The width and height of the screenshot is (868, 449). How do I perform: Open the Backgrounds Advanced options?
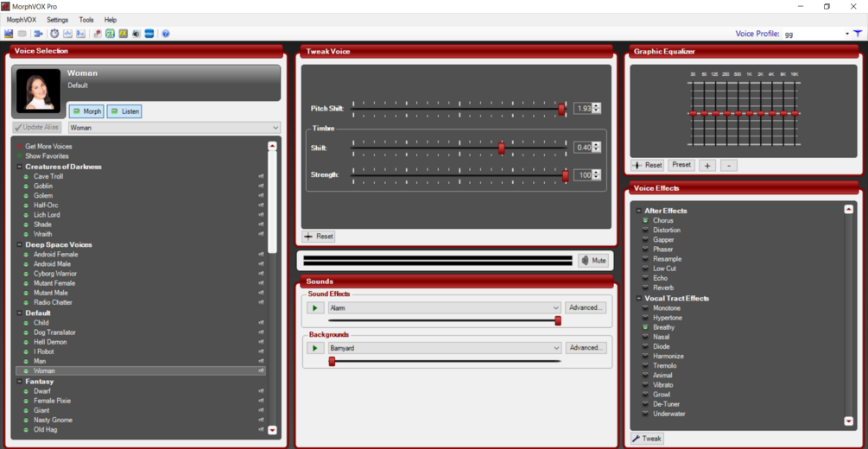pos(586,348)
